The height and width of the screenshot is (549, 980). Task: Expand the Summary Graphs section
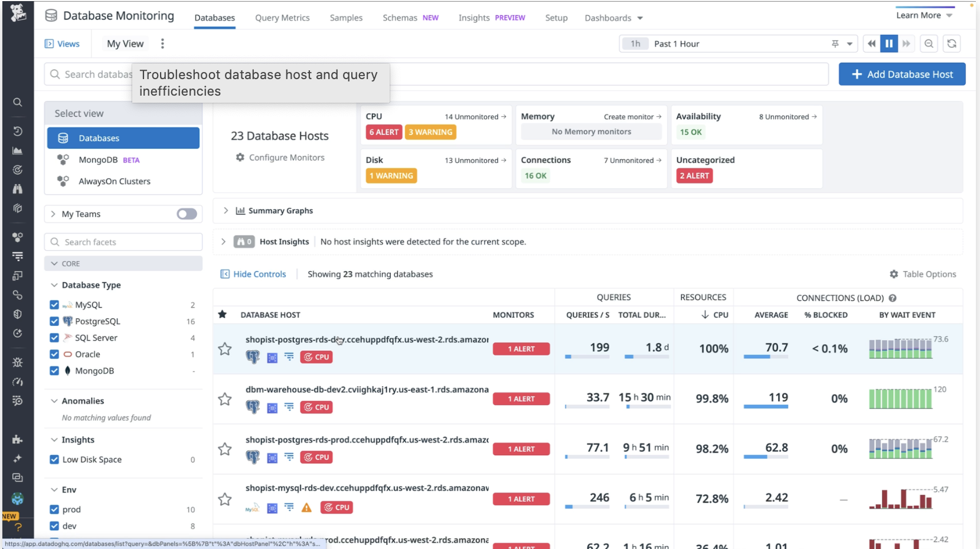(225, 210)
